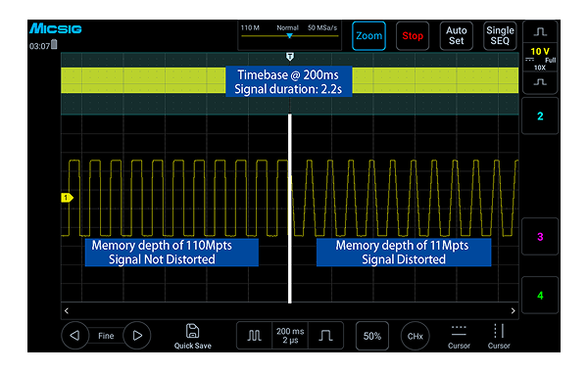Tap the red Stop acquisition button
This screenshot has height=372, width=588.
(413, 36)
